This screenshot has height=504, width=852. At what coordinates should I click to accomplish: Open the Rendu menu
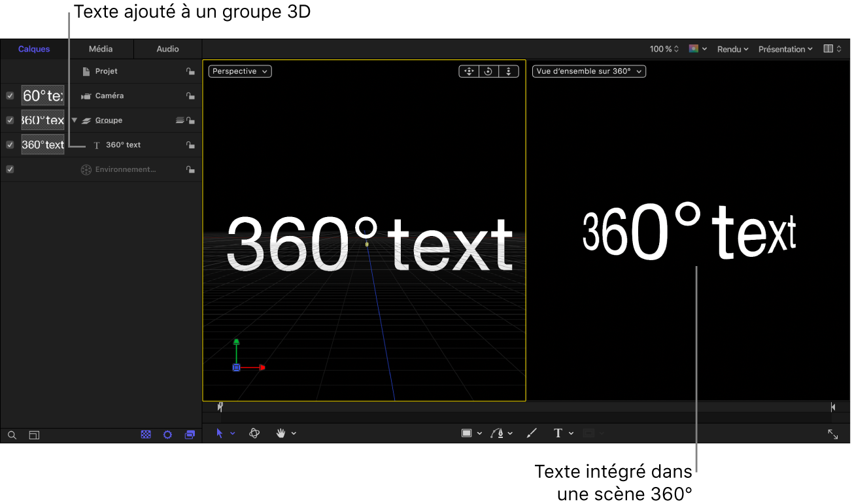click(x=732, y=48)
